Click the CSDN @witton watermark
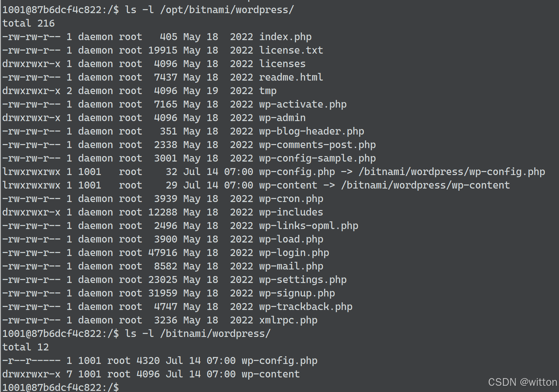 point(522,382)
